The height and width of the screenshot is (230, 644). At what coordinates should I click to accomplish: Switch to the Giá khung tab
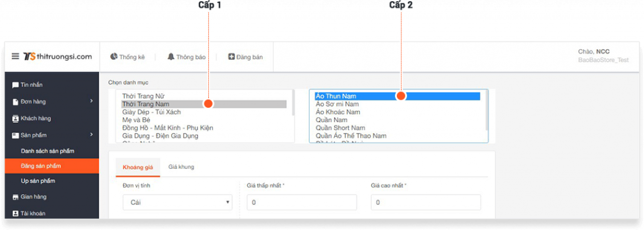coord(181,166)
